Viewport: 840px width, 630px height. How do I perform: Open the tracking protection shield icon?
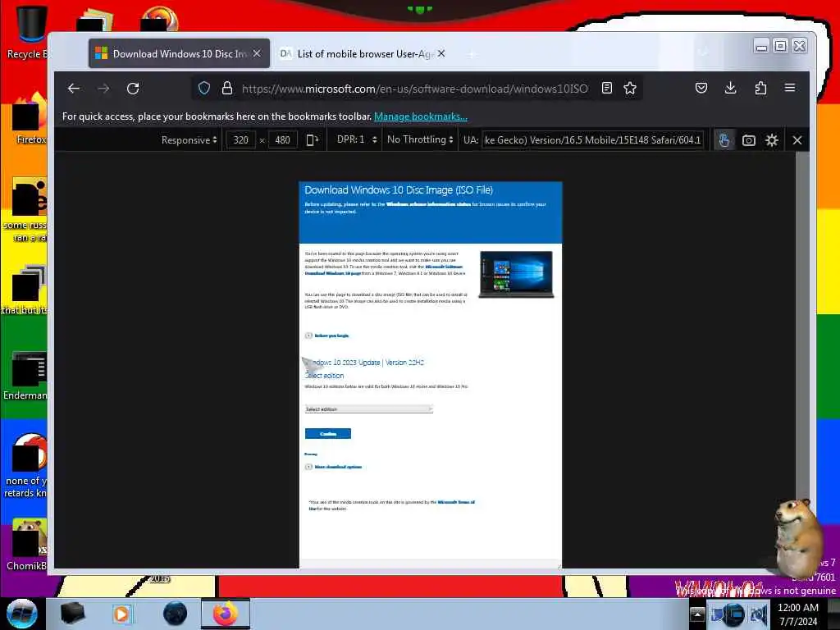(x=204, y=89)
